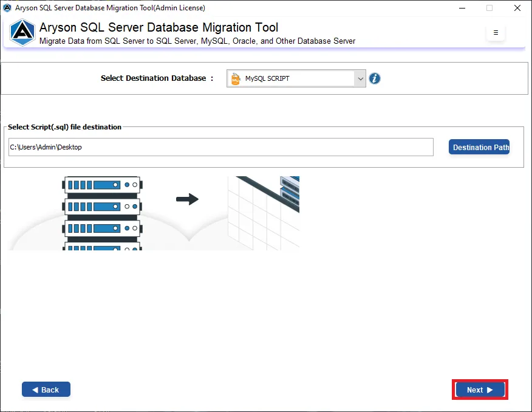
Task: Click the 'Select Destination Database' label
Action: (157, 78)
